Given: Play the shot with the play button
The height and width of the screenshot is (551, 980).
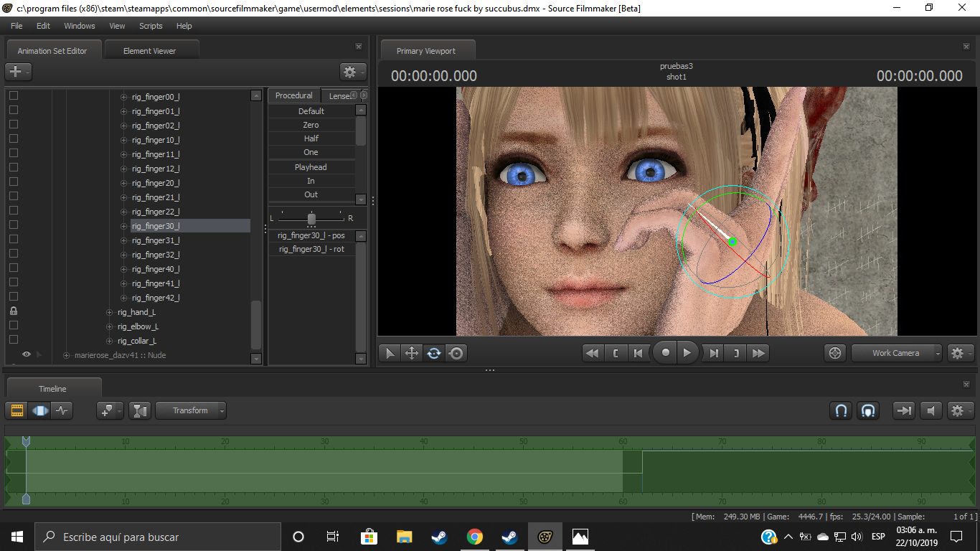Looking at the screenshot, I should [687, 353].
